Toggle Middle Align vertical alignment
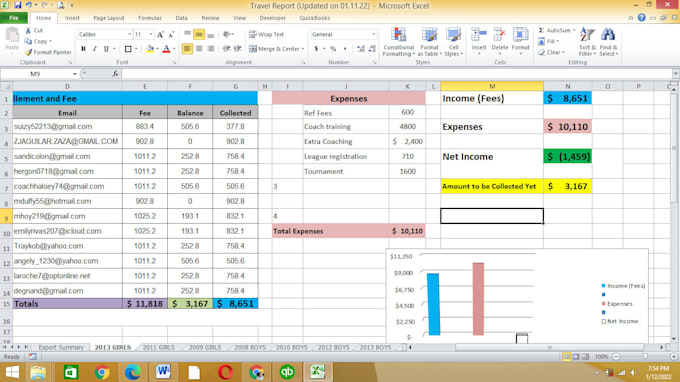The image size is (680, 382). pyautogui.click(x=199, y=34)
